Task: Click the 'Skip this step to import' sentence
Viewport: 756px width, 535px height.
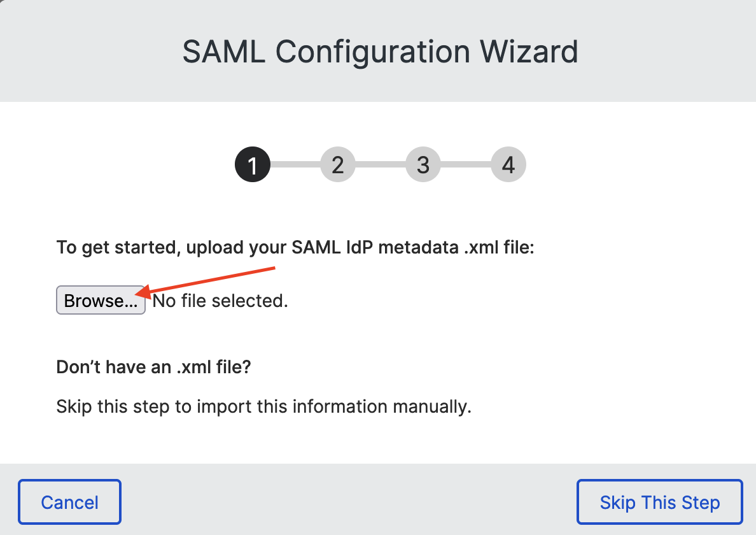Action: (x=263, y=406)
